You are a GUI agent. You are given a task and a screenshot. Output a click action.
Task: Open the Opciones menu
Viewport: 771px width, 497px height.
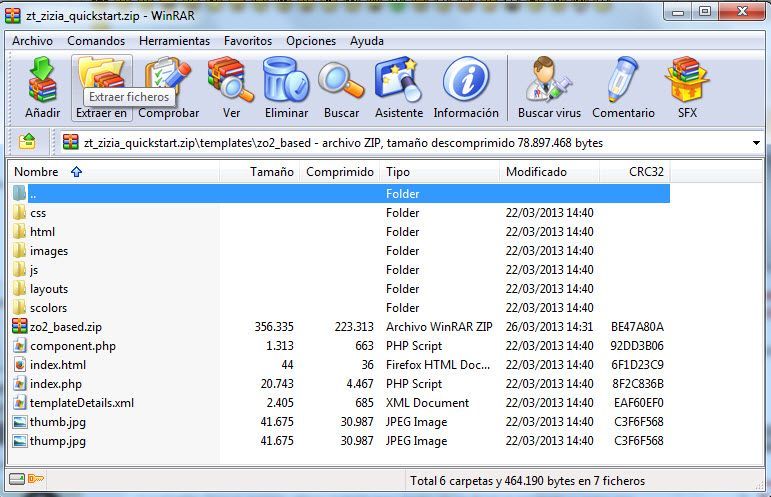point(311,41)
